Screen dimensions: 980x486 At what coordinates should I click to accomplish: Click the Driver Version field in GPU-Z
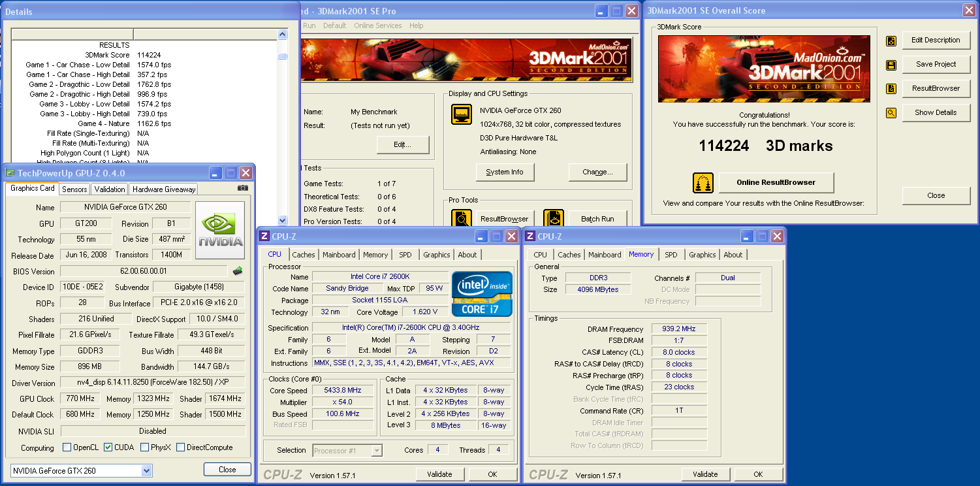153,382
